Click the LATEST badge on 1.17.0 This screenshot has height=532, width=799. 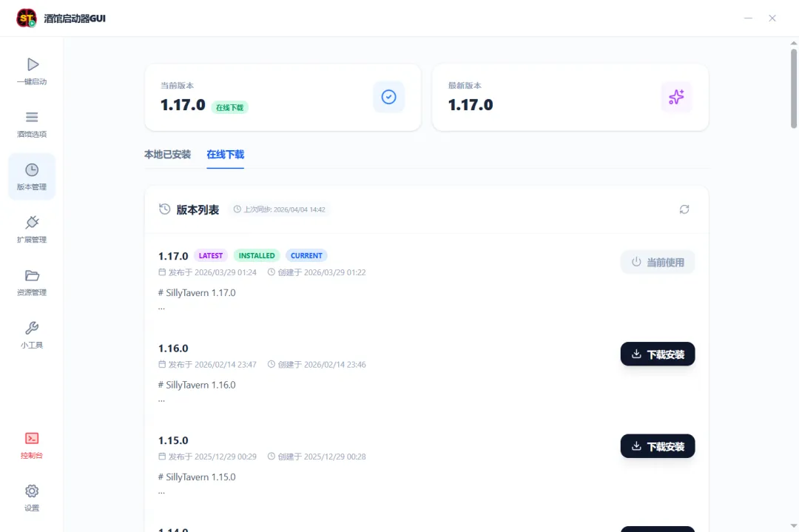pos(210,256)
